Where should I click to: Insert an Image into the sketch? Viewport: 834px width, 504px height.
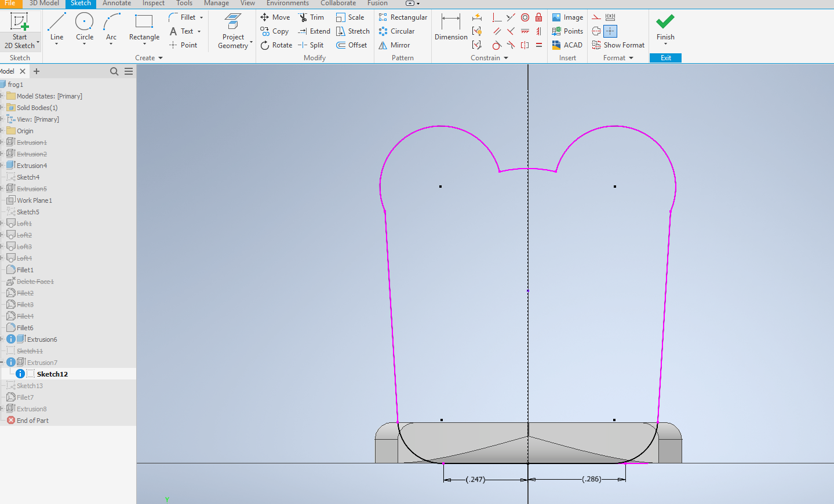(x=567, y=17)
